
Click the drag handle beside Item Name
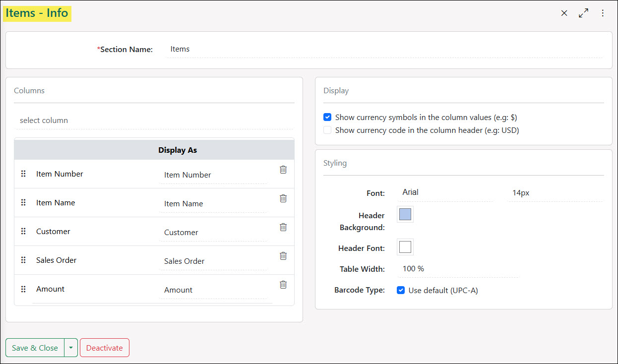point(23,202)
